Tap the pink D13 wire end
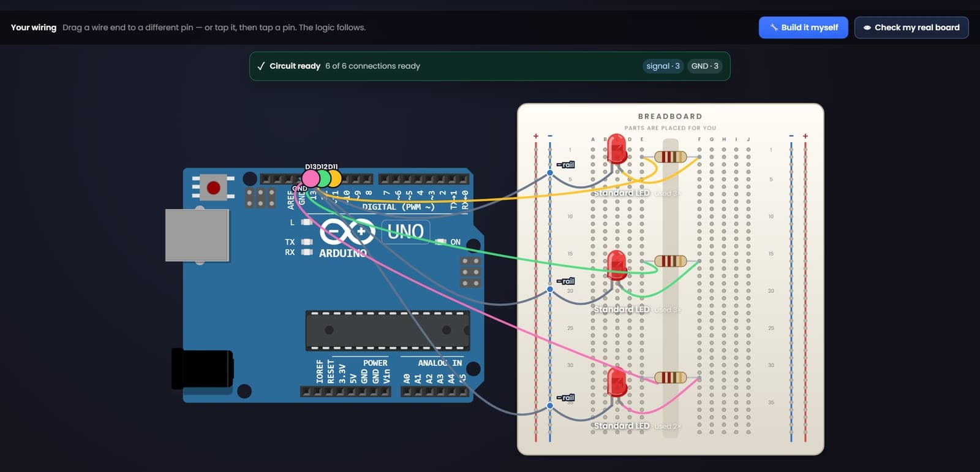 click(311, 178)
